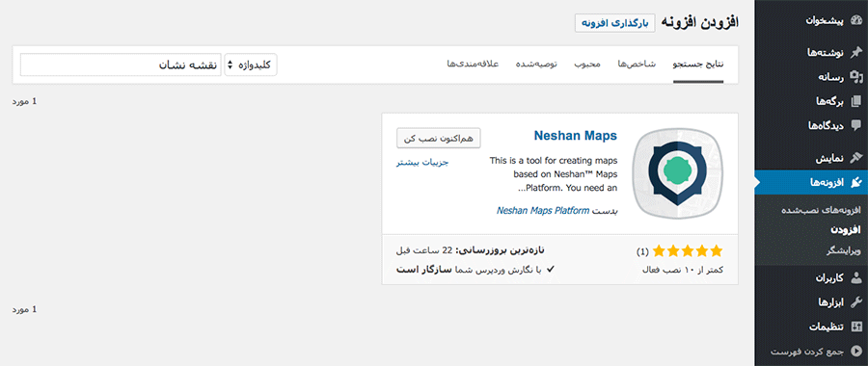Screen dimensions: 868x366
Task: Click the نمایش appearance brush icon
Action: click(855, 159)
